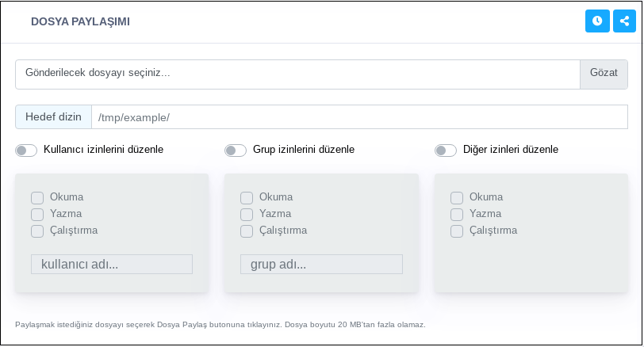644x347 pixels.
Task: Click the Hedef dizin label
Action: (54, 117)
